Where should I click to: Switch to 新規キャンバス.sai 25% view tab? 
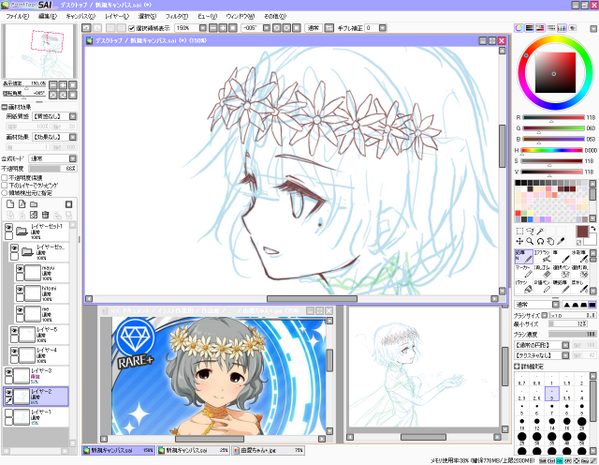coord(193,450)
